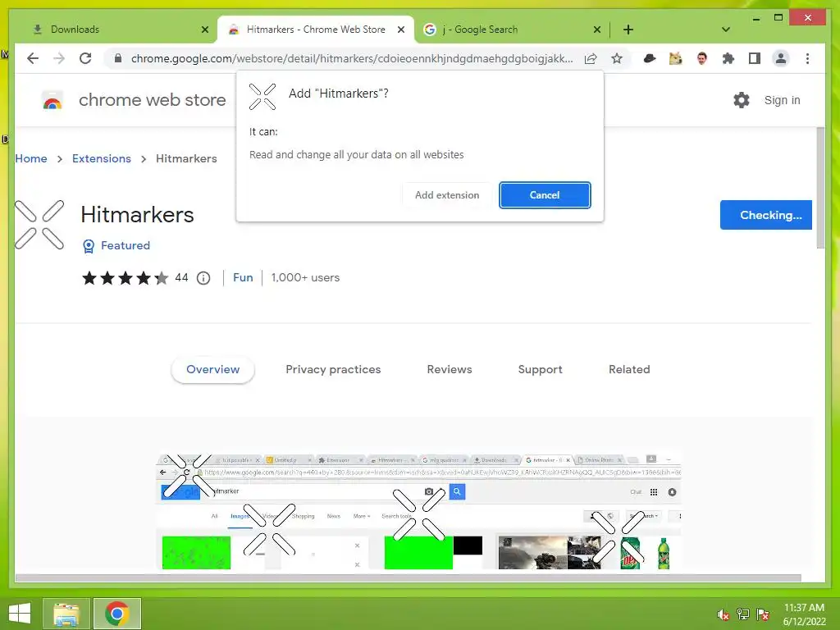The image size is (840, 630).
Task: Open the face avatar extension icon
Action: 702,58
